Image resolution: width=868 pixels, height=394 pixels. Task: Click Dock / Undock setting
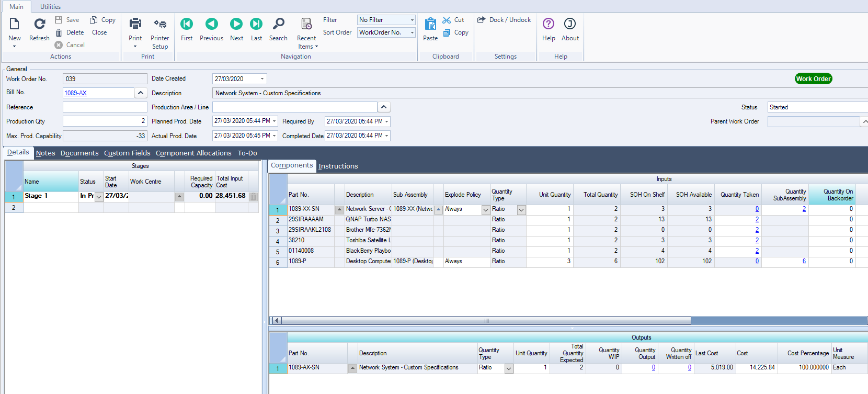(x=504, y=20)
